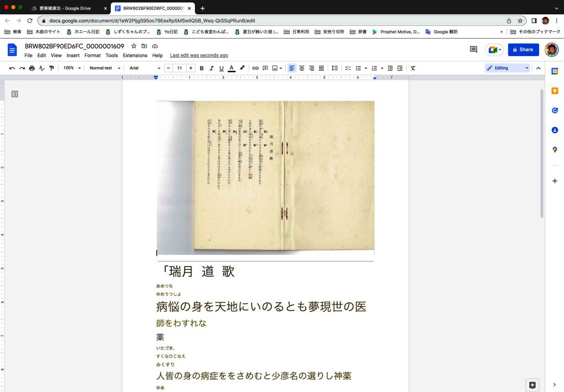Open the Normal text style dropdown
This screenshot has height=392, width=564.
tap(105, 68)
